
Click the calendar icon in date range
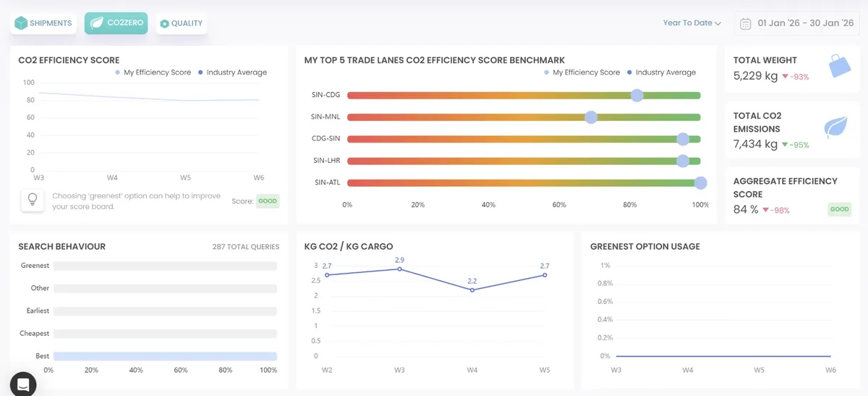point(746,23)
